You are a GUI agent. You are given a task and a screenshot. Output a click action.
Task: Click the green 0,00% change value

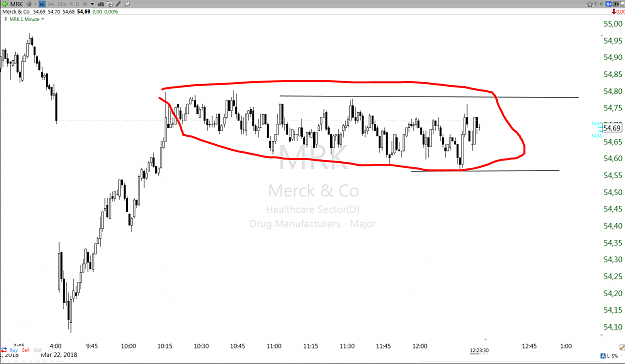111,12
